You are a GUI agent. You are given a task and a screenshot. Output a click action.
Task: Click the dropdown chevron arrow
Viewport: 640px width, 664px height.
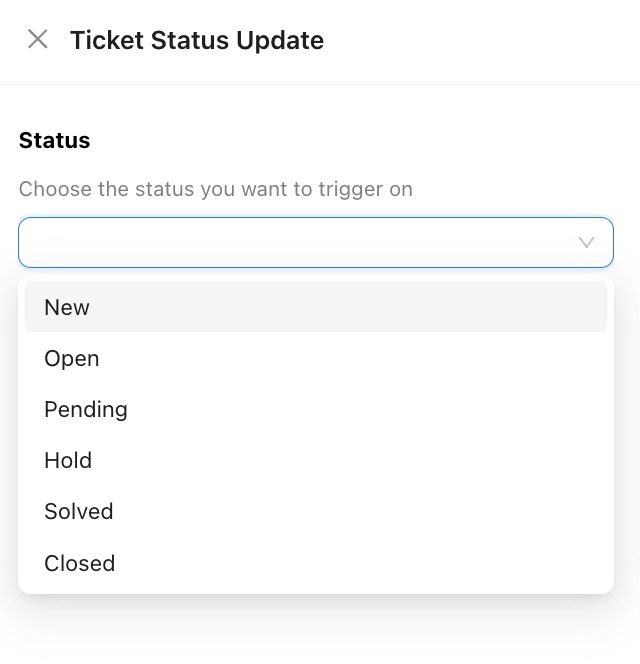coord(587,243)
